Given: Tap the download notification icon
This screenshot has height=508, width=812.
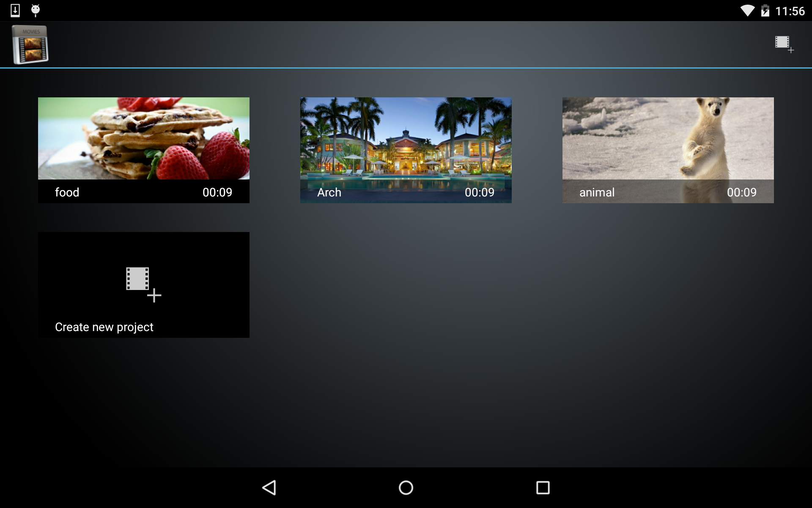Looking at the screenshot, I should pyautogui.click(x=15, y=11).
